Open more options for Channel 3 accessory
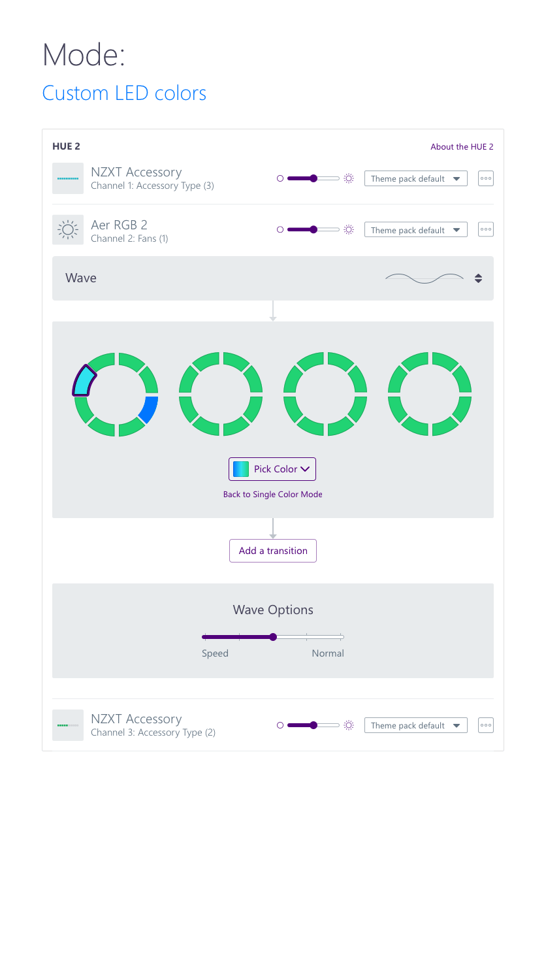The height and width of the screenshot is (980, 546). [x=485, y=725]
